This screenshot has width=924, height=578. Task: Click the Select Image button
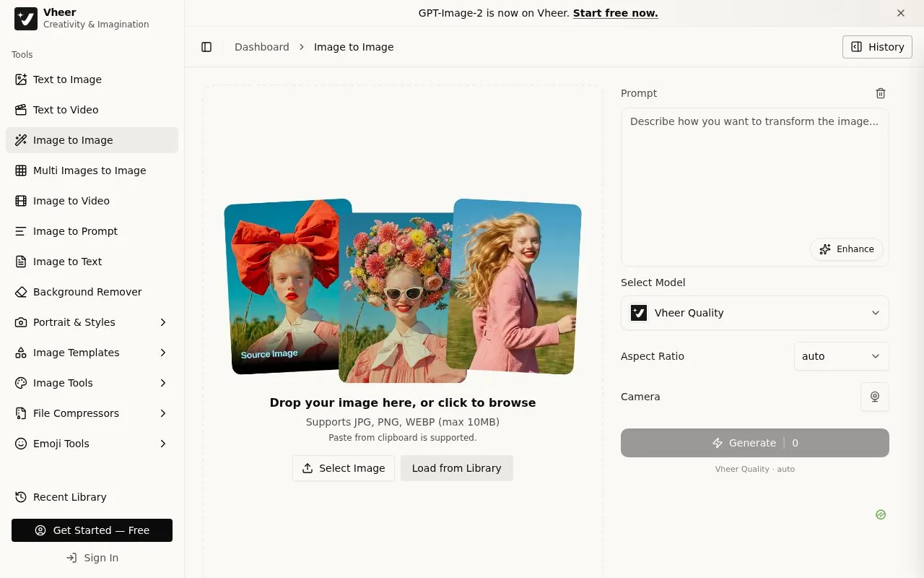point(344,468)
